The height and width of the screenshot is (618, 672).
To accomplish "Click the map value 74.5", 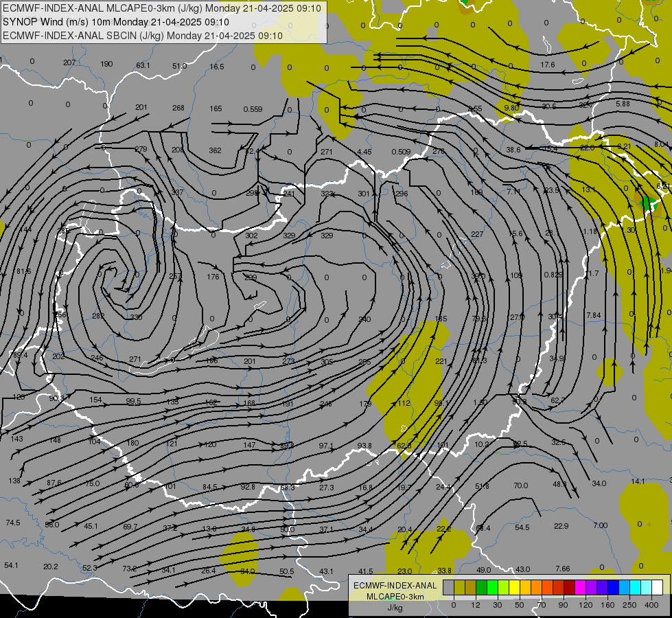I will coord(13,523).
